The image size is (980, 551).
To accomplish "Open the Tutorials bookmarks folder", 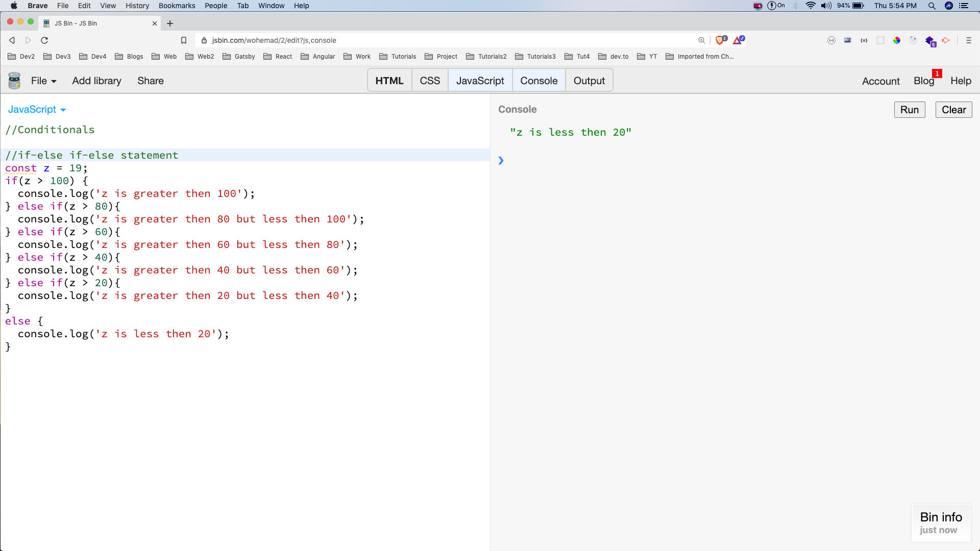I will [398, 57].
